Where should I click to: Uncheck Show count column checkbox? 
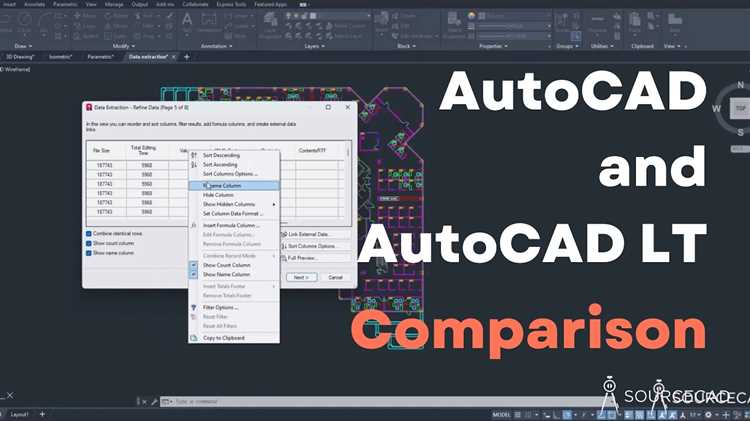pyautogui.click(x=88, y=243)
